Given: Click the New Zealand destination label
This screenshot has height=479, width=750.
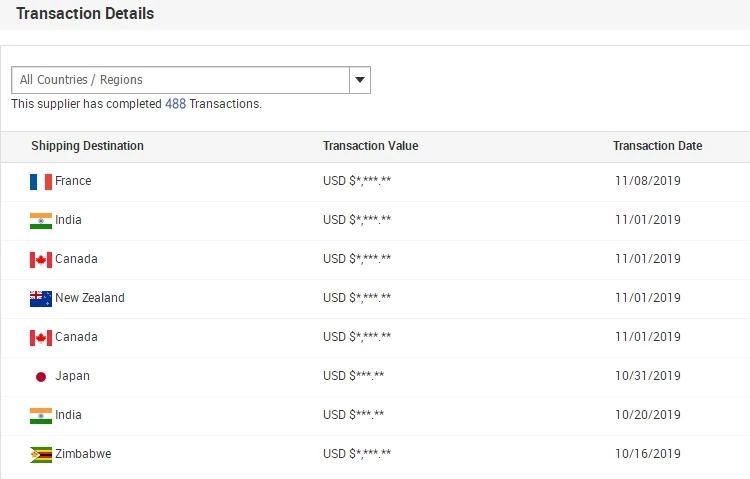Looking at the screenshot, I should 90,298.
